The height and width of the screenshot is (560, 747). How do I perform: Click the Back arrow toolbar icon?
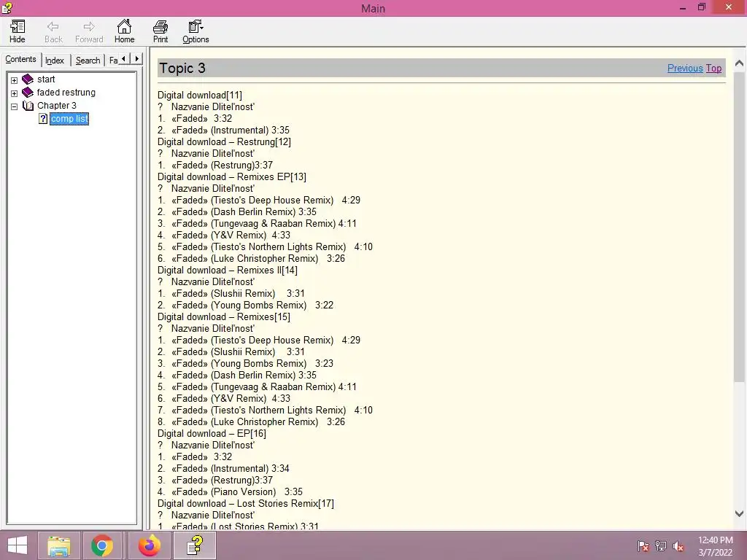point(53,31)
